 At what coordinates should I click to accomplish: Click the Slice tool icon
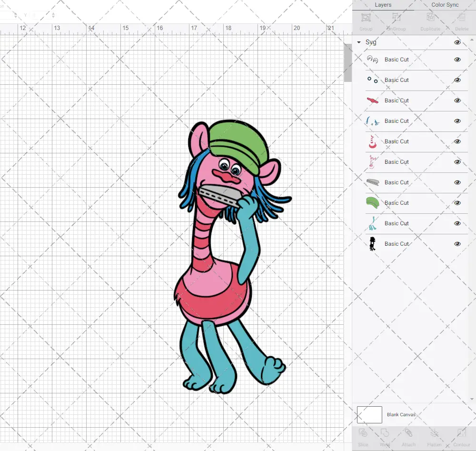(363, 433)
